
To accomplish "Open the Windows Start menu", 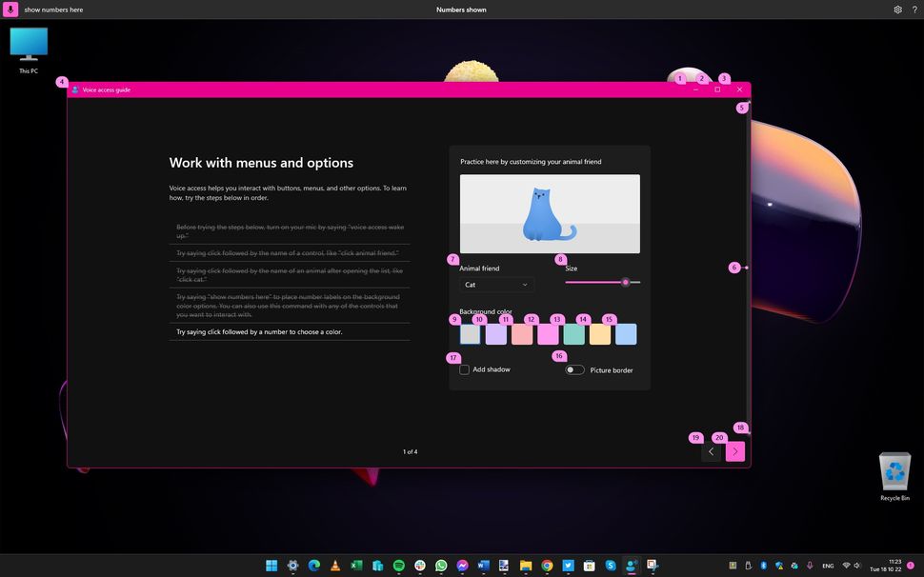I will (272, 565).
